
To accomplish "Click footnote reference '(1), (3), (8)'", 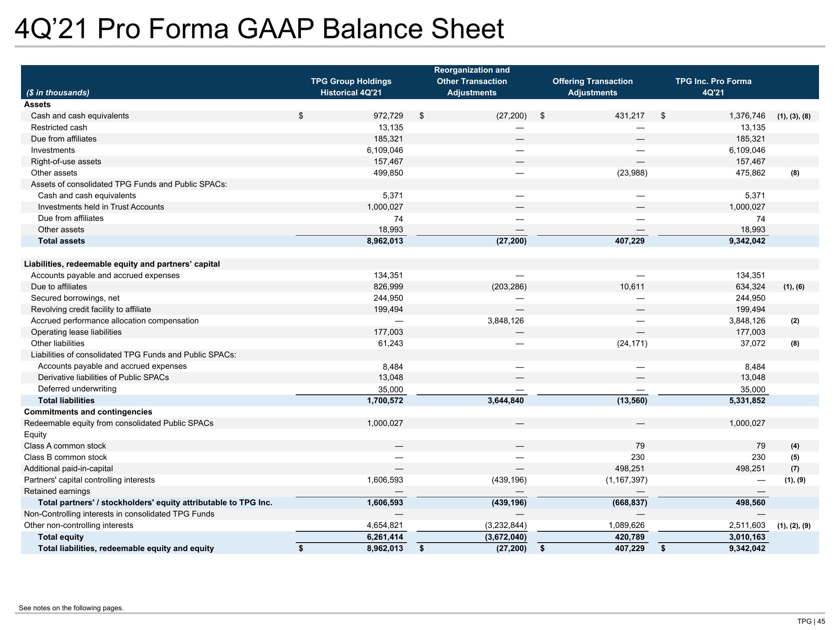I will [794, 116].
